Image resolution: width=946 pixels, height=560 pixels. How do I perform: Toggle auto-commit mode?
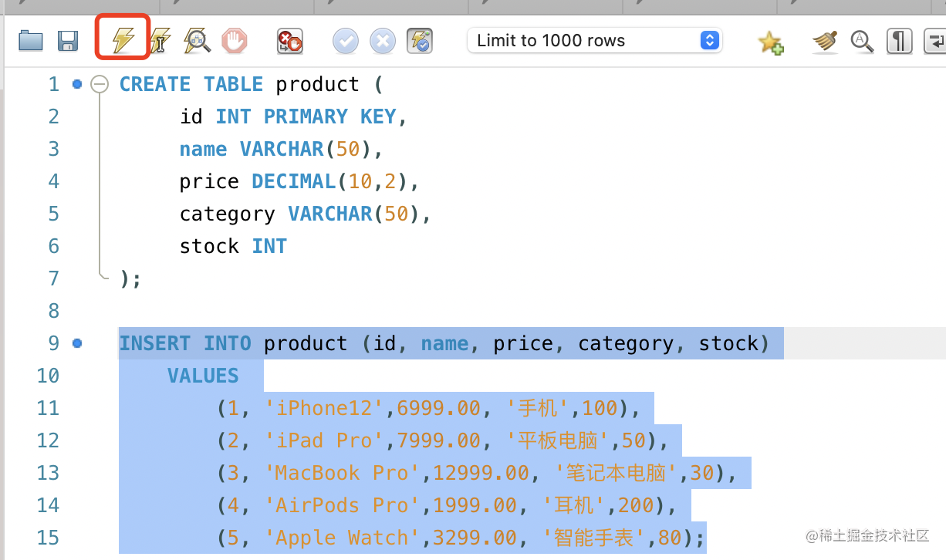(421, 41)
